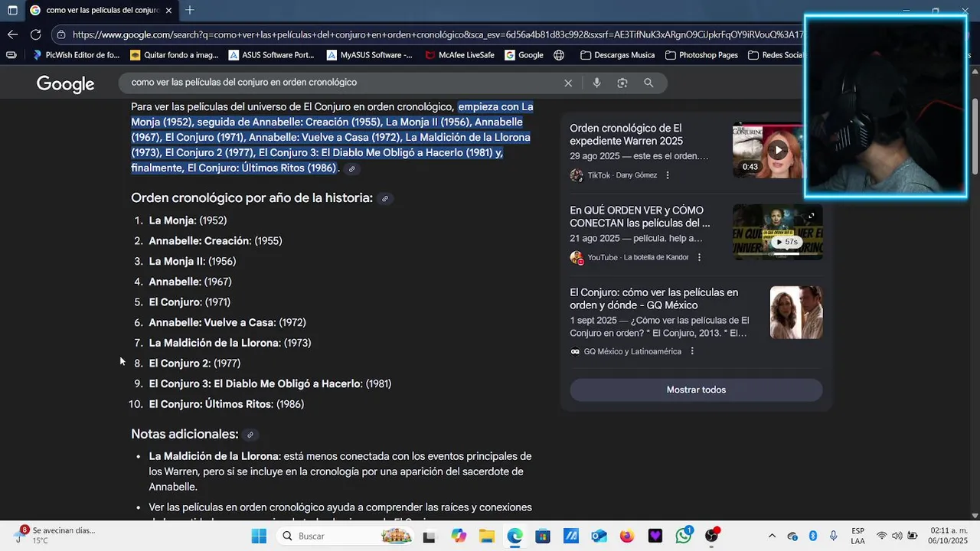This screenshot has width=980, height=551.
Task: Open the GQ México article thumbnail
Action: (x=796, y=312)
